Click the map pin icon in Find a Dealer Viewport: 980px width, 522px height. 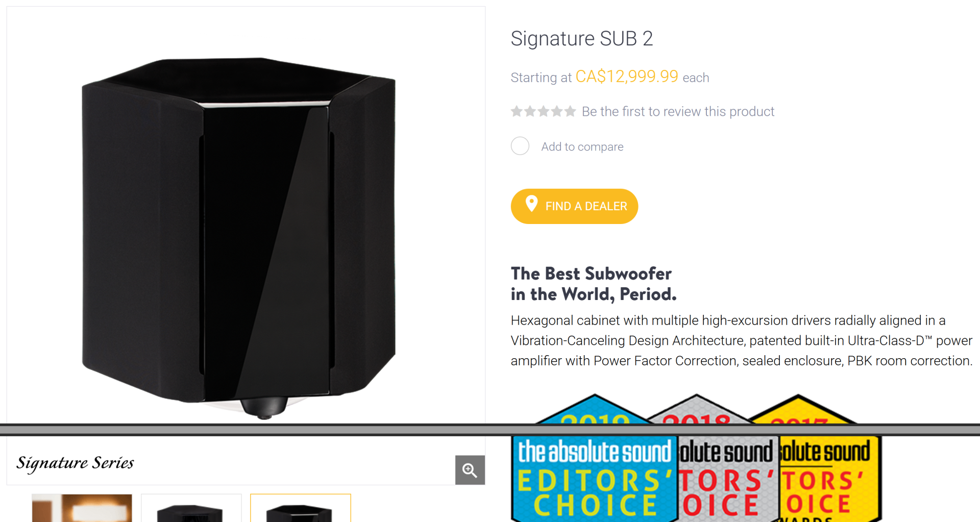pyautogui.click(x=531, y=204)
